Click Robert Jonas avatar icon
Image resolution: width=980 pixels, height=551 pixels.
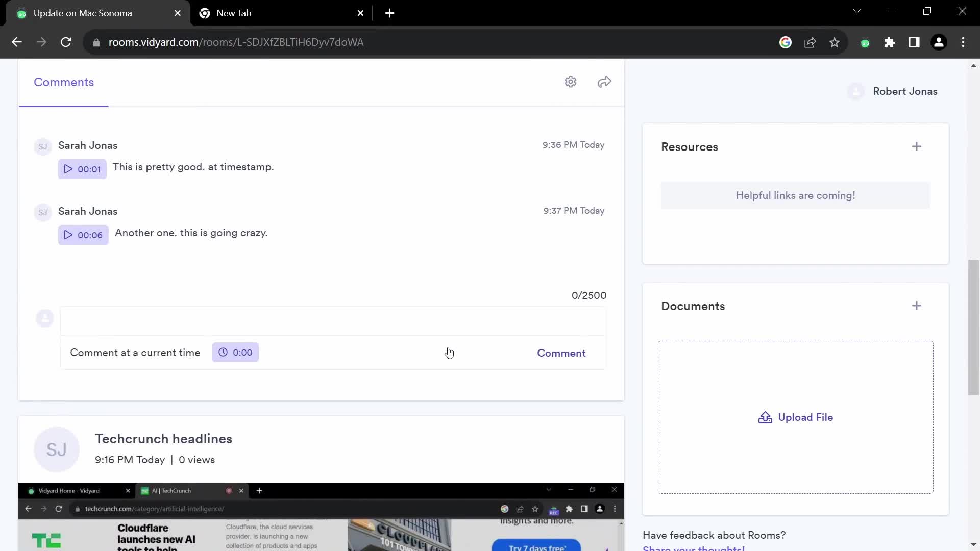click(856, 91)
